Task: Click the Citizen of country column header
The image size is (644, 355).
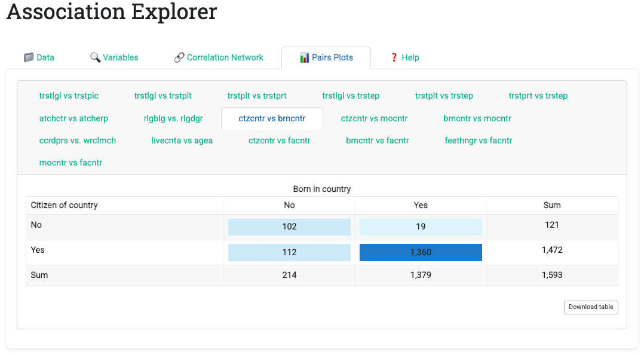Action: 65,205
